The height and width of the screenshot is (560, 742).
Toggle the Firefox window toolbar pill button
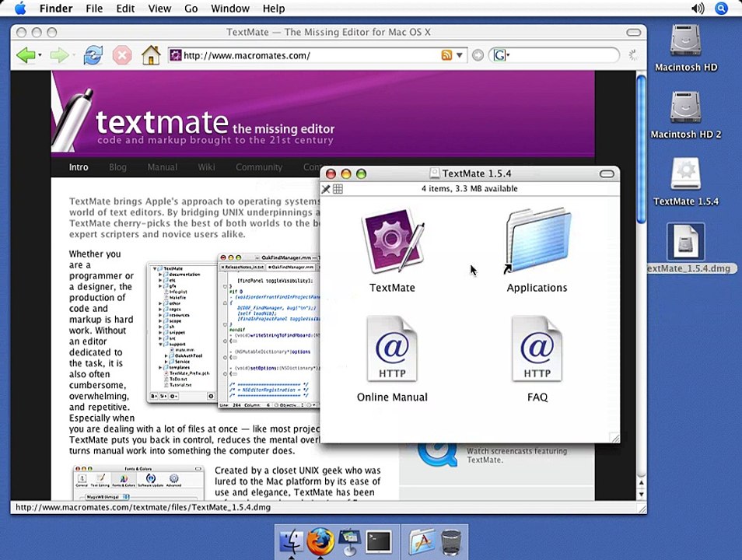coord(634,32)
